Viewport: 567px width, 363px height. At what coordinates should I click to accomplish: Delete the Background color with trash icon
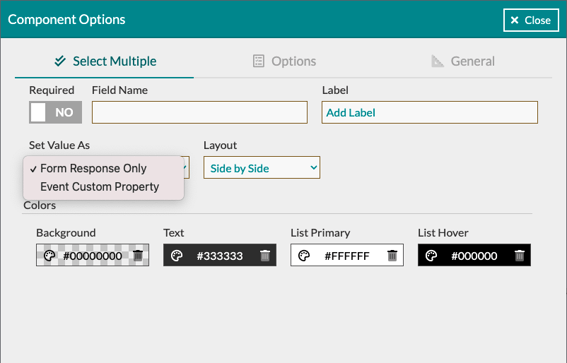pos(138,255)
